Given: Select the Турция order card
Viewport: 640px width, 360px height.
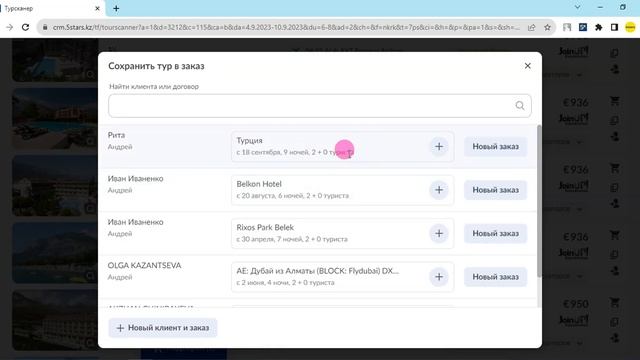Looking at the screenshot, I should 342,147.
